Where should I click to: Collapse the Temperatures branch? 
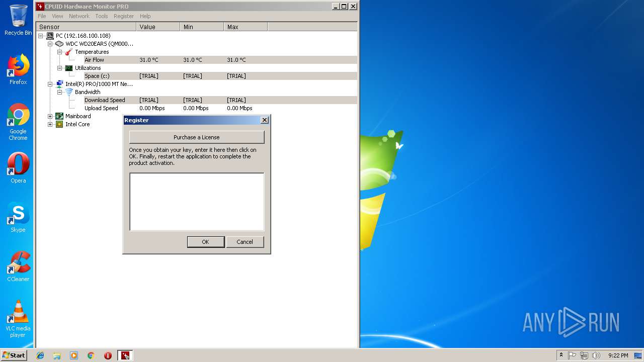59,52
